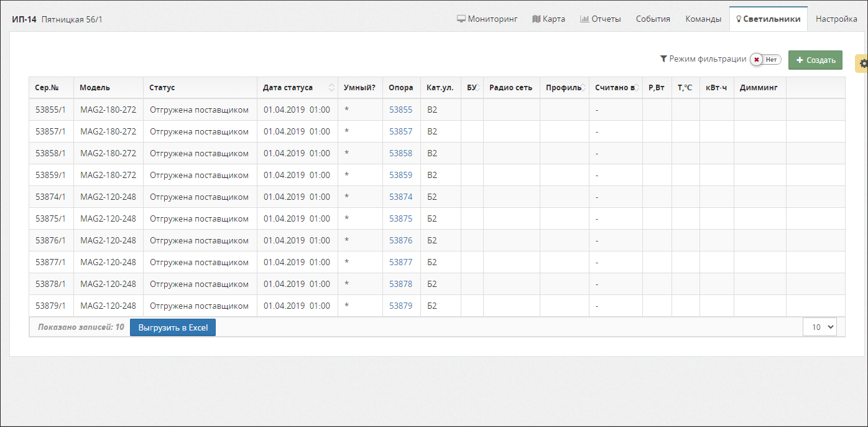Click the Создать button

pyautogui.click(x=815, y=60)
